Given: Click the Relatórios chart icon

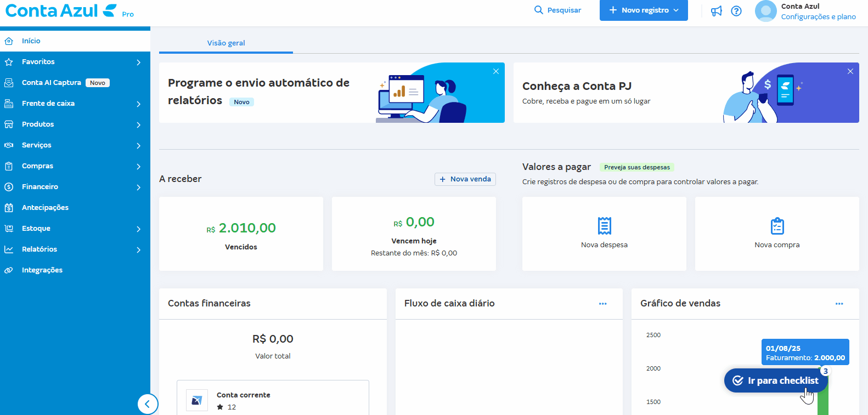Looking at the screenshot, I should [x=9, y=249].
